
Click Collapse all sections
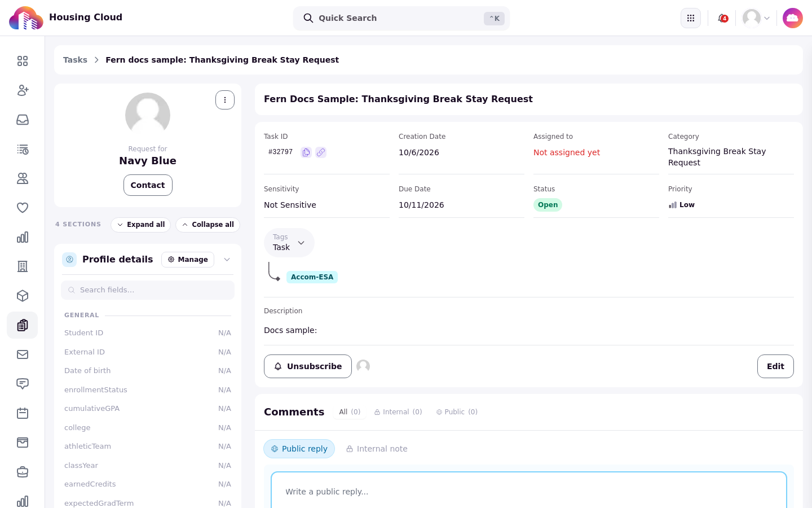tap(208, 225)
